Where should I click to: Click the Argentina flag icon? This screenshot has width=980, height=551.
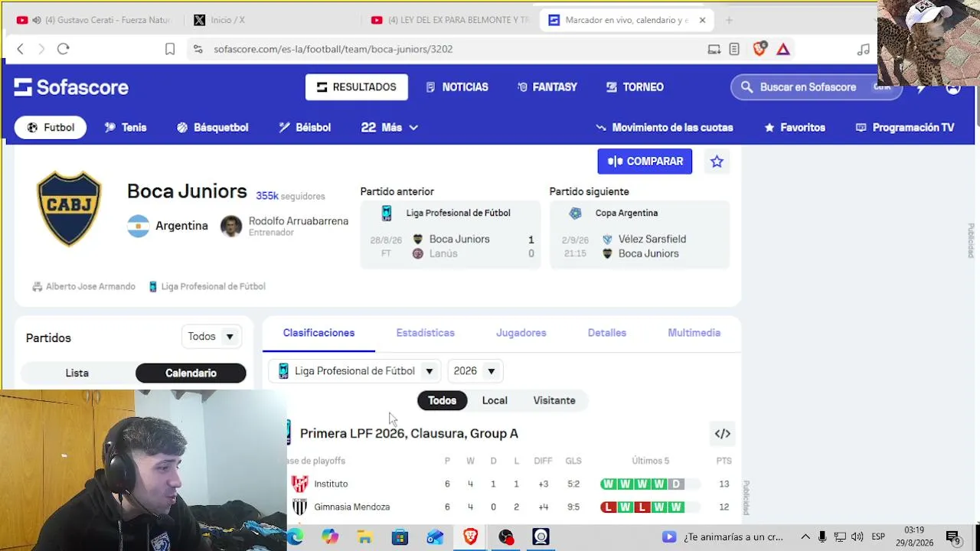click(x=139, y=226)
